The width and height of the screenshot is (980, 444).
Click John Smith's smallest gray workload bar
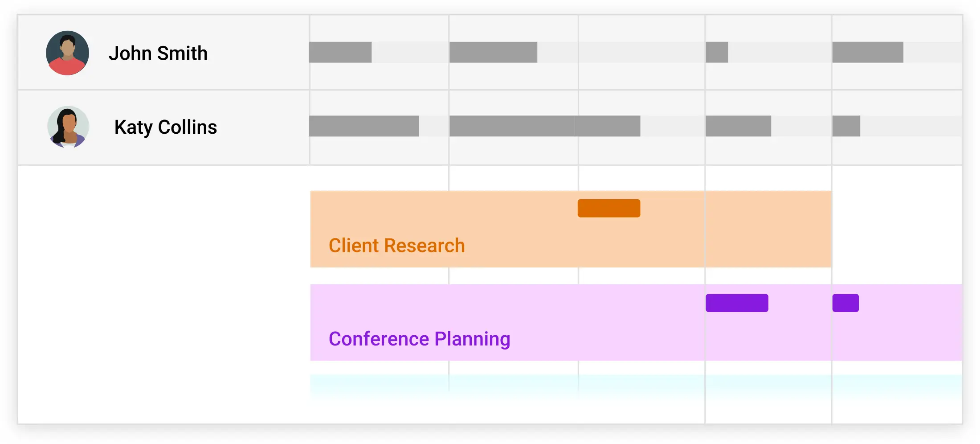pyautogui.click(x=717, y=52)
